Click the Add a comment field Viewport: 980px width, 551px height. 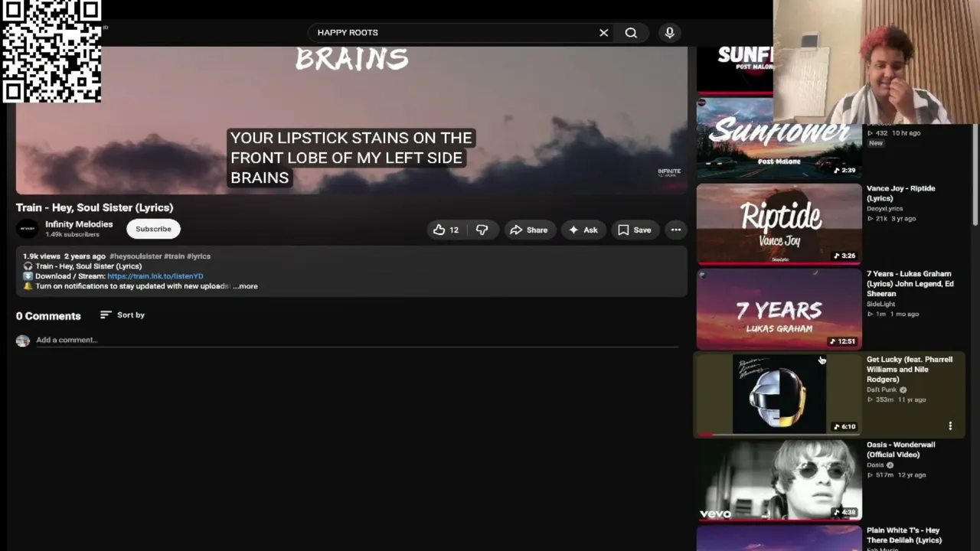pyautogui.click(x=357, y=341)
